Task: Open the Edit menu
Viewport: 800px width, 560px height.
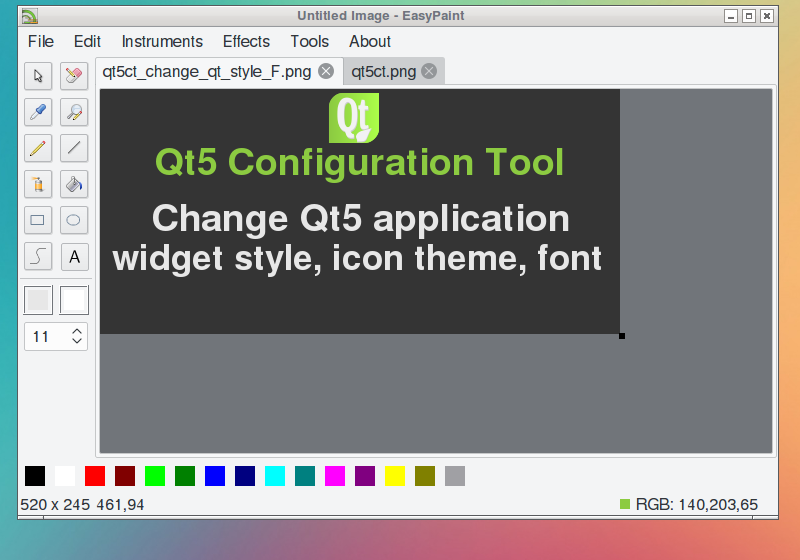Action: 87,41
